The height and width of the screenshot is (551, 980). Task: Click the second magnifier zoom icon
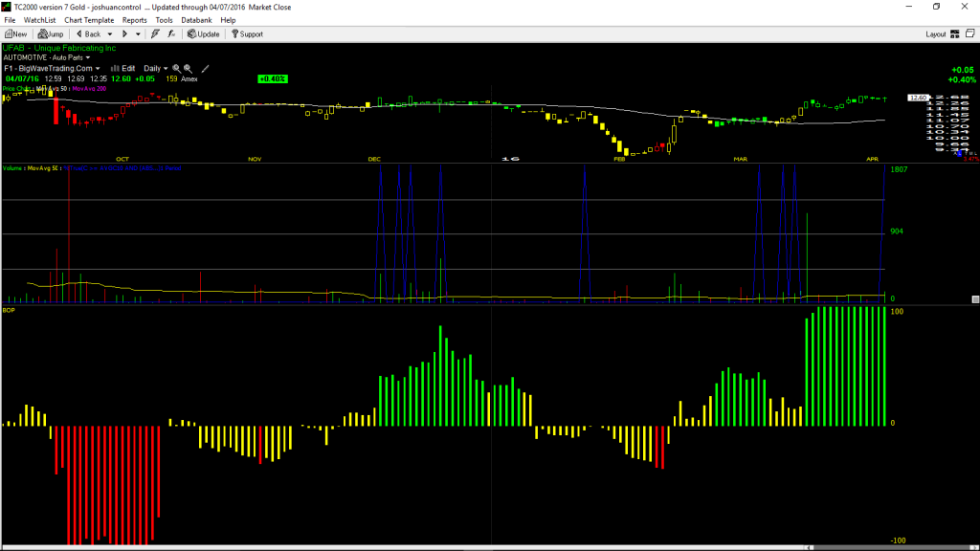[x=188, y=69]
